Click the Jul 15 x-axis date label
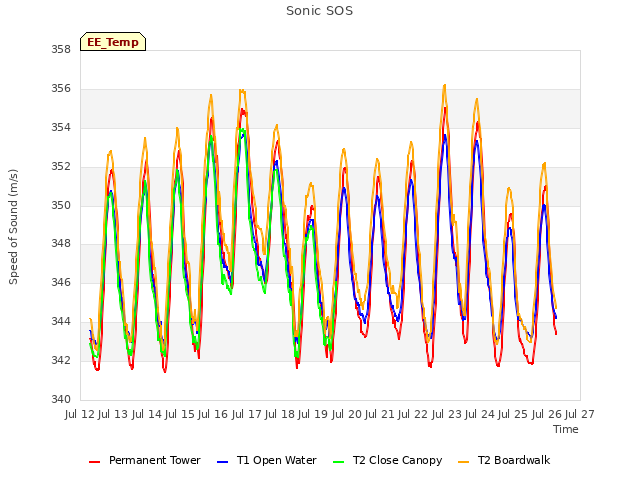The width and height of the screenshot is (640, 480). [x=180, y=414]
